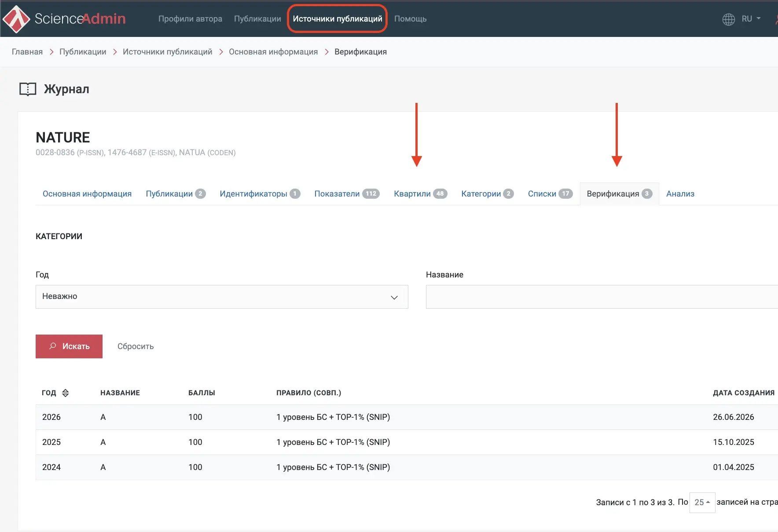The width and height of the screenshot is (778, 532).
Task: Click the creation date 01.04.2025
Action: pyautogui.click(x=734, y=467)
